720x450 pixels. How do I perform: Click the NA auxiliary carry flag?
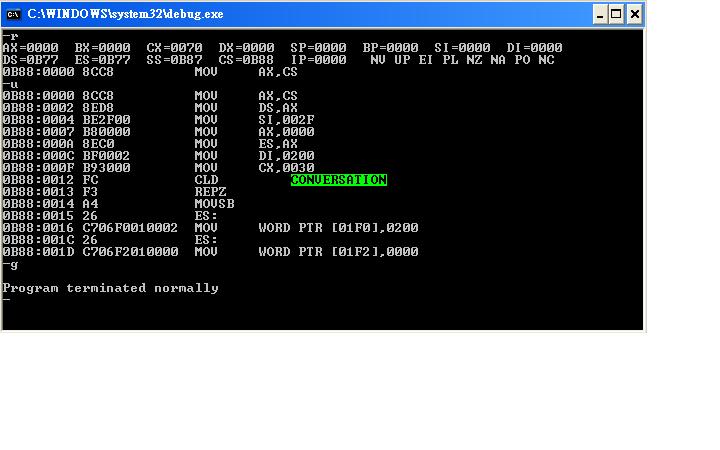pos(498,60)
